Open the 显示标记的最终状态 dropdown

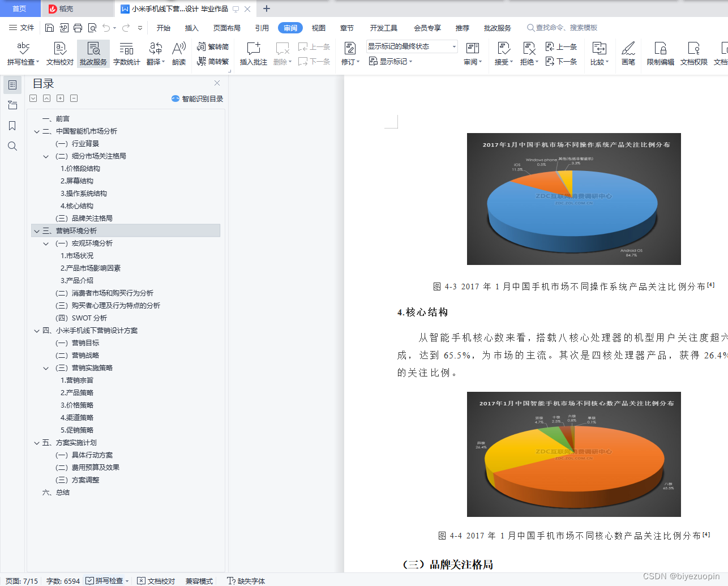pos(412,46)
